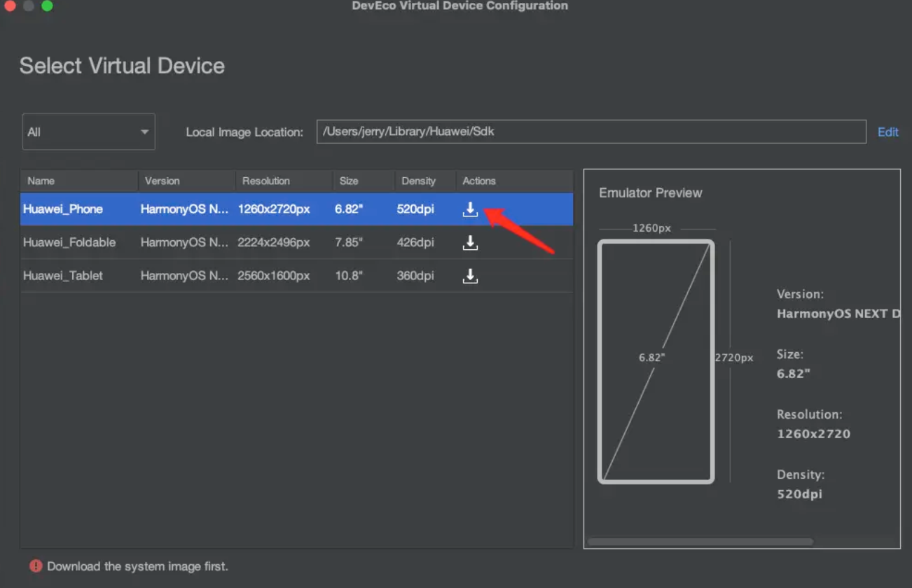This screenshot has width=912, height=588.
Task: Select the Huawei_Tablet device row
Action: [297, 276]
